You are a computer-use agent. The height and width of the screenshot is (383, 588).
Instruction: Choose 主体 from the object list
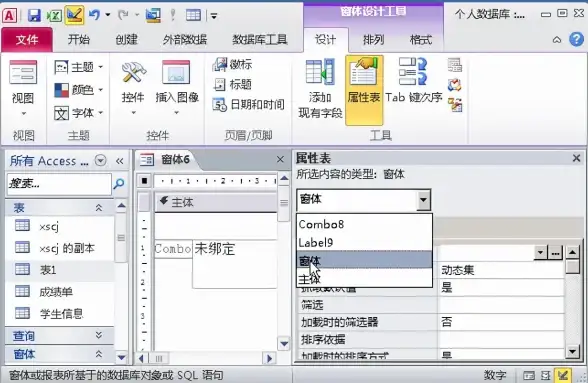click(x=364, y=279)
